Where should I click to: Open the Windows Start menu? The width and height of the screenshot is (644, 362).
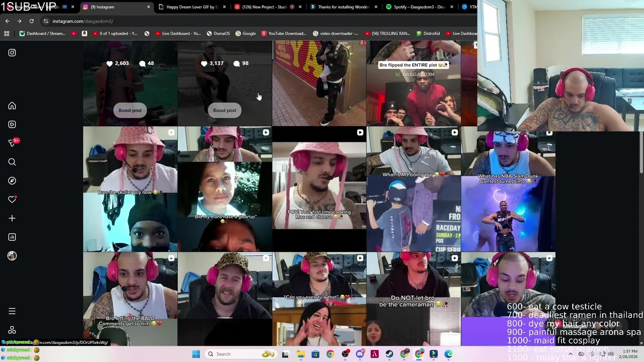coord(196,354)
